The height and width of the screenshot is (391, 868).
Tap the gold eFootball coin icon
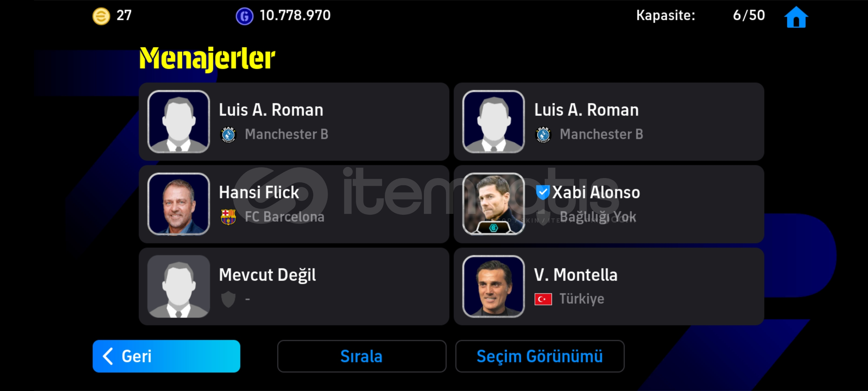tap(101, 16)
